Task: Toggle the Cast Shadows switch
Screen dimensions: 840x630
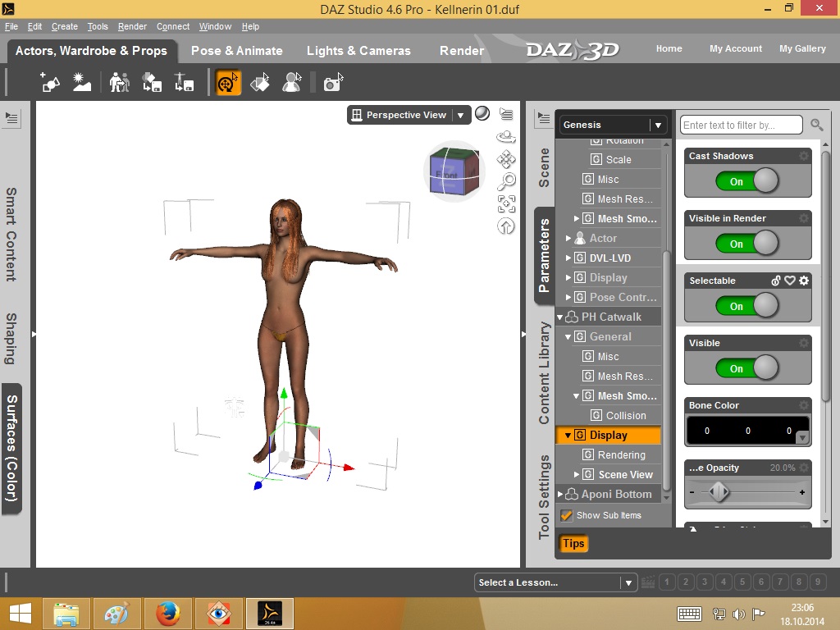Action: tap(747, 181)
